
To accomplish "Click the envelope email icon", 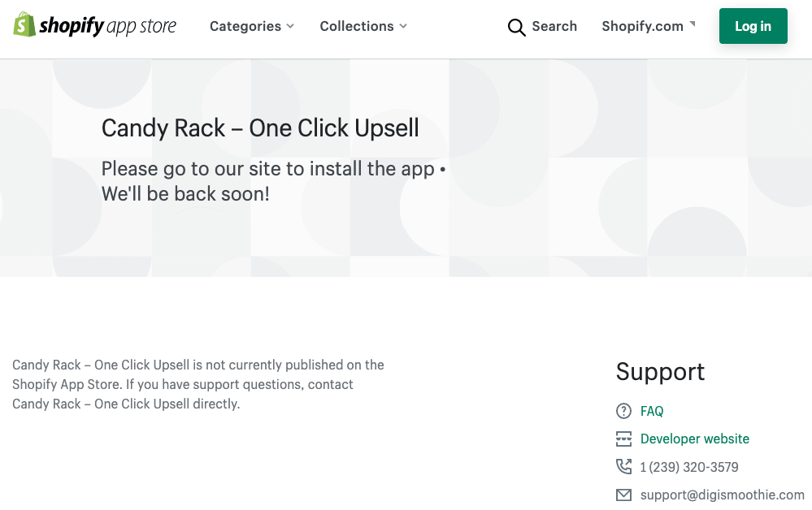I will click(623, 495).
